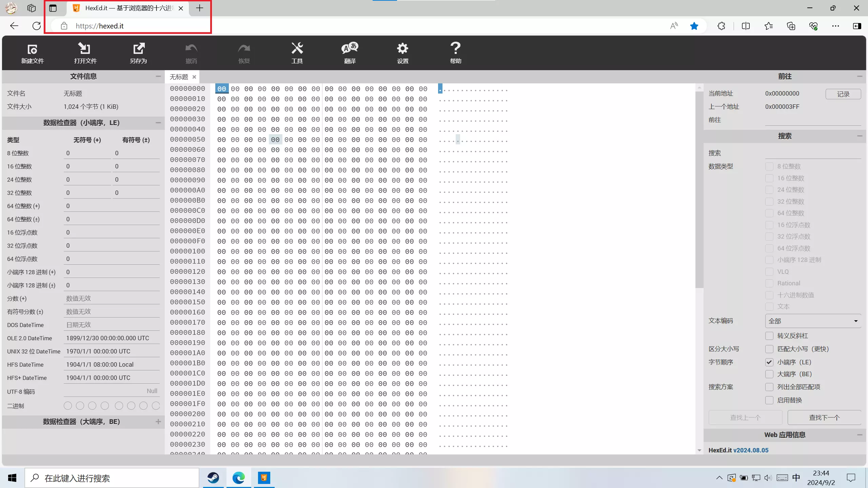Click the browser favorites star icon
The width and height of the screenshot is (868, 488).
point(694,26)
